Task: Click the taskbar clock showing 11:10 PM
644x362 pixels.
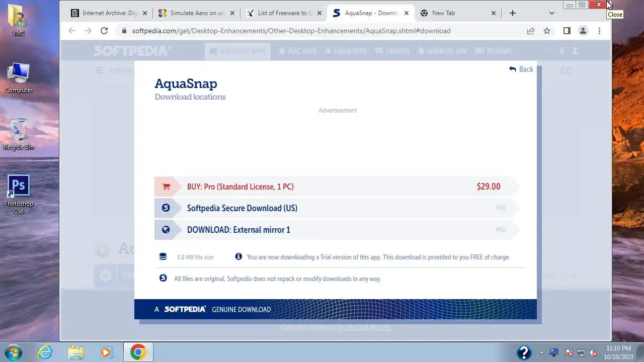Action: coord(618,352)
